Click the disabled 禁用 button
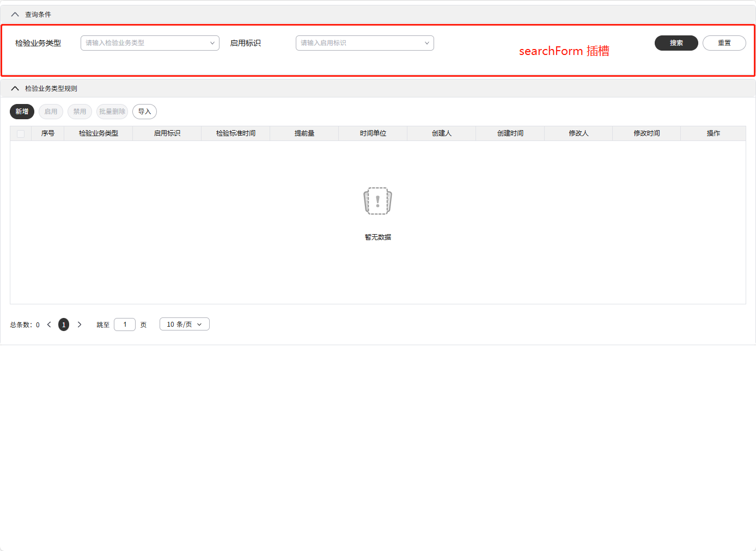Image resolution: width=756 pixels, height=551 pixels. (80, 111)
